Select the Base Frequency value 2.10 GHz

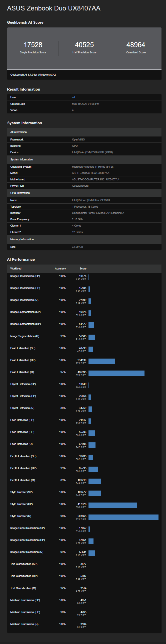point(77,220)
